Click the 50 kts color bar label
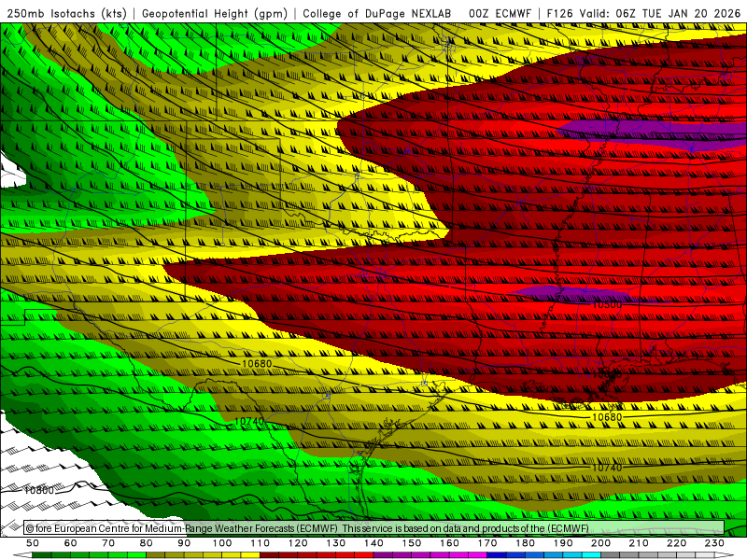This screenshot has width=747, height=560. pyautogui.click(x=33, y=543)
